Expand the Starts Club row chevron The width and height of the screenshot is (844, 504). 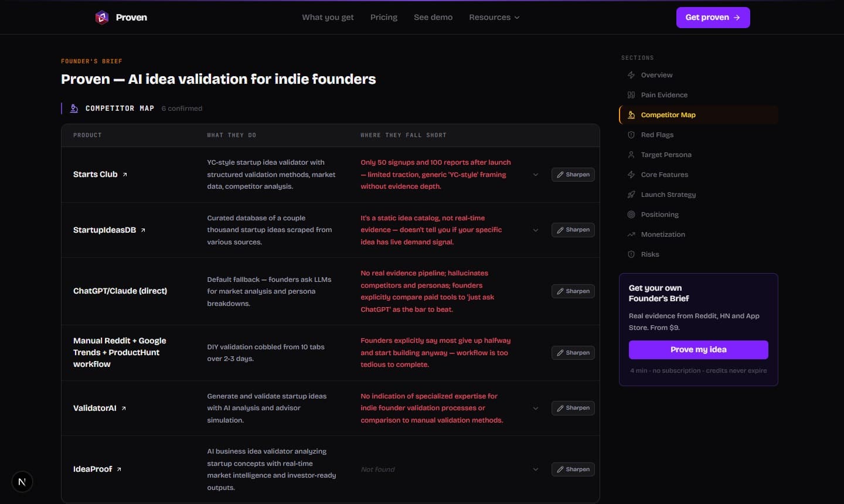pos(536,175)
